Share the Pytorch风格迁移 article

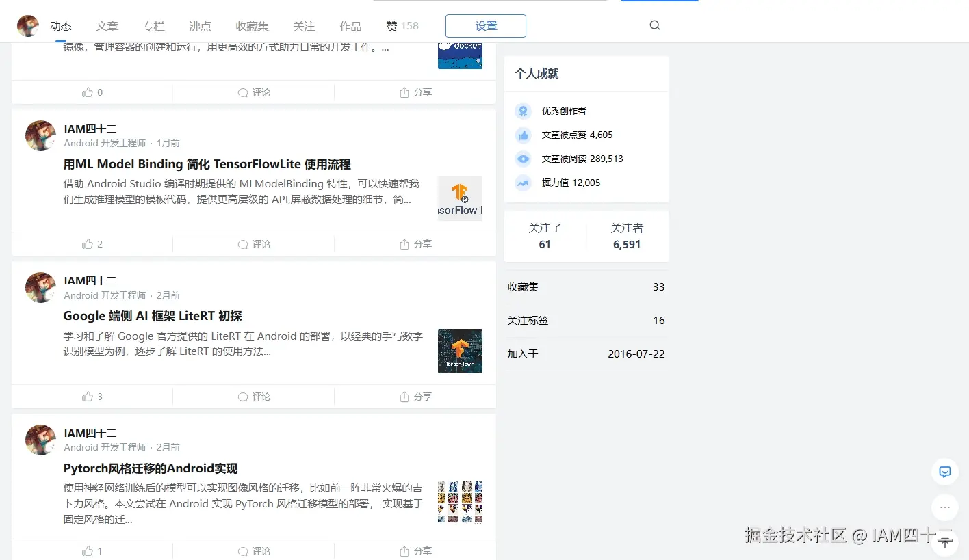pos(415,551)
